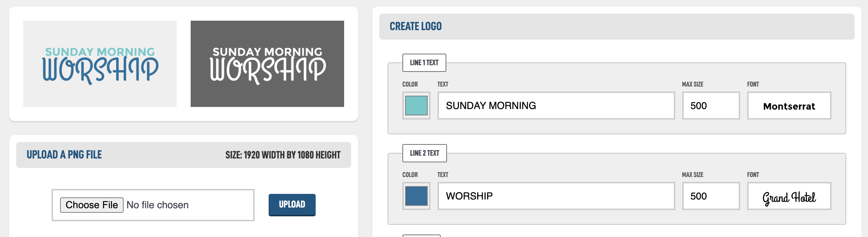Click the SUNDAY MORNING text field

coord(556,106)
